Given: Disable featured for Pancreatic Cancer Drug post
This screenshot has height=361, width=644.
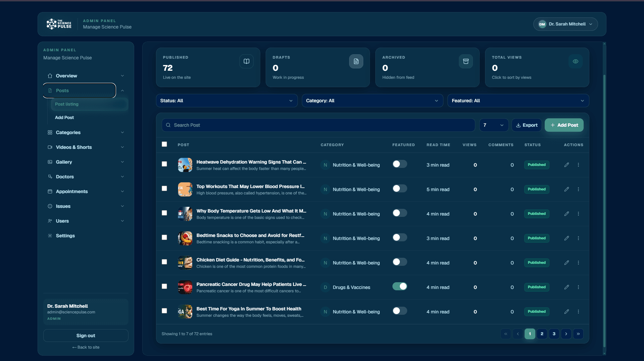Looking at the screenshot, I should click(400, 286).
